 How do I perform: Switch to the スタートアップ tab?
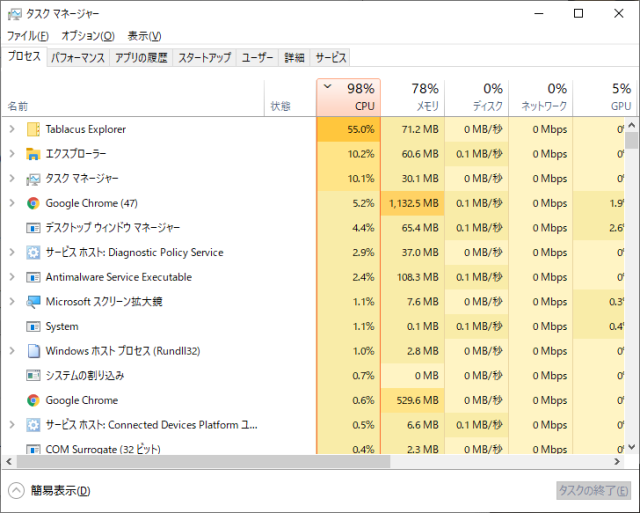[204, 58]
